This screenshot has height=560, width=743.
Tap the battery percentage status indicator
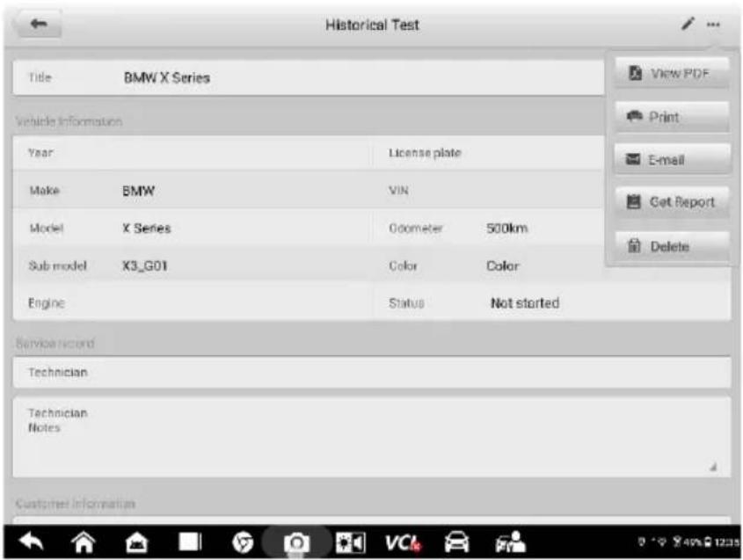693,542
